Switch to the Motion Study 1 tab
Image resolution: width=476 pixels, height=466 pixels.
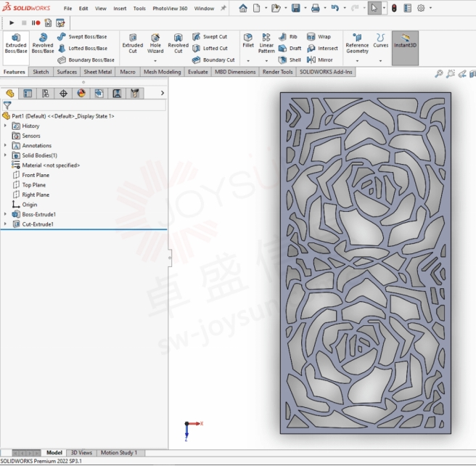pos(119,453)
